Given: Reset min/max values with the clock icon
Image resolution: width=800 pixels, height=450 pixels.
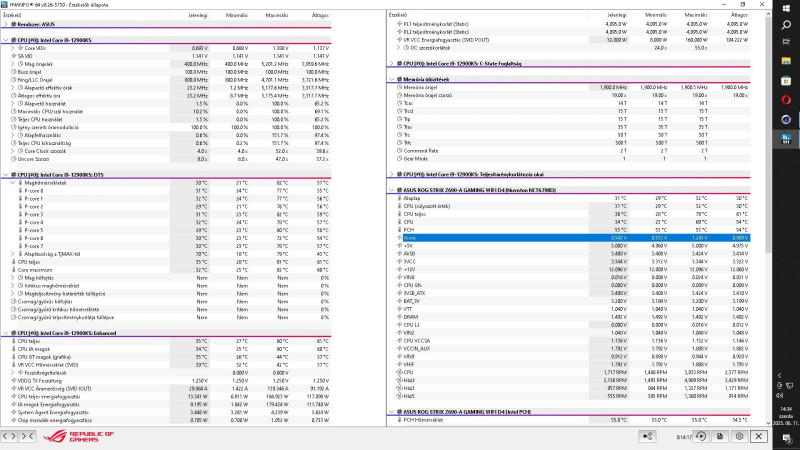Looking at the screenshot, I should tap(701, 436).
